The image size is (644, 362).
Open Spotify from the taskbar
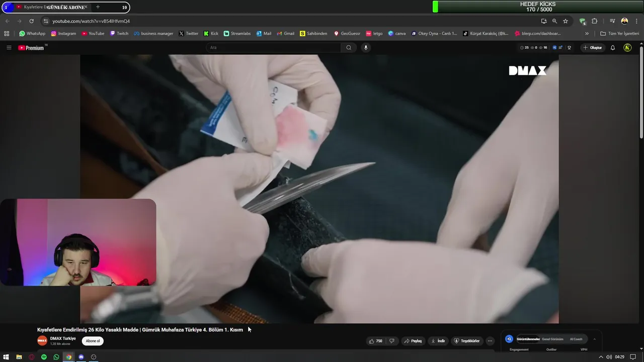pos(44,357)
